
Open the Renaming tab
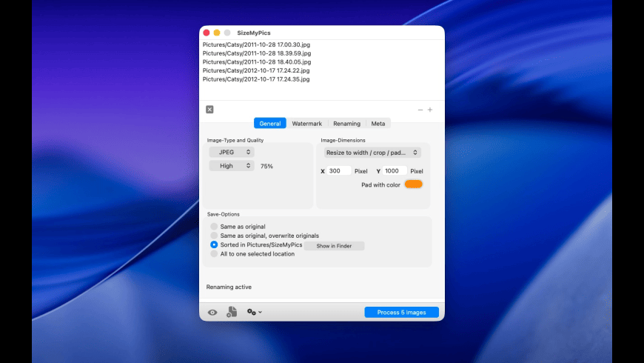click(x=346, y=123)
